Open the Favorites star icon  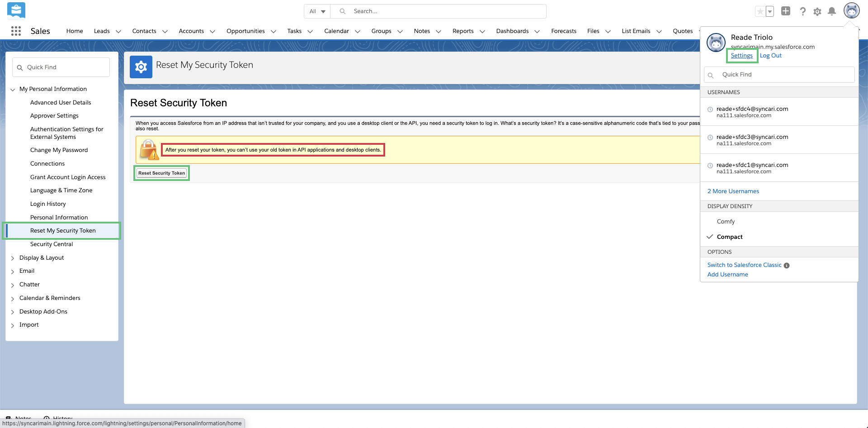760,11
